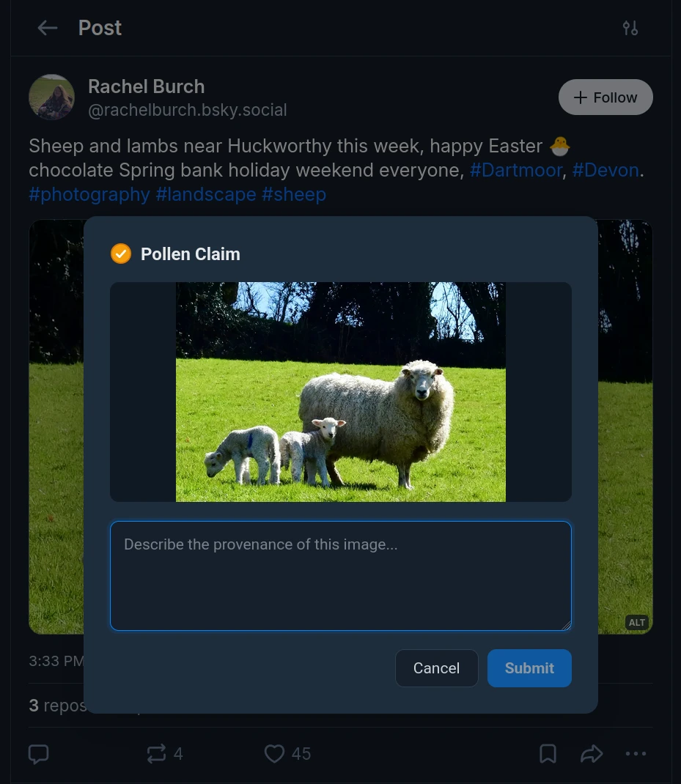Click the orange Pollen Claim checkmark badge
681x784 pixels.
pyautogui.click(x=121, y=254)
